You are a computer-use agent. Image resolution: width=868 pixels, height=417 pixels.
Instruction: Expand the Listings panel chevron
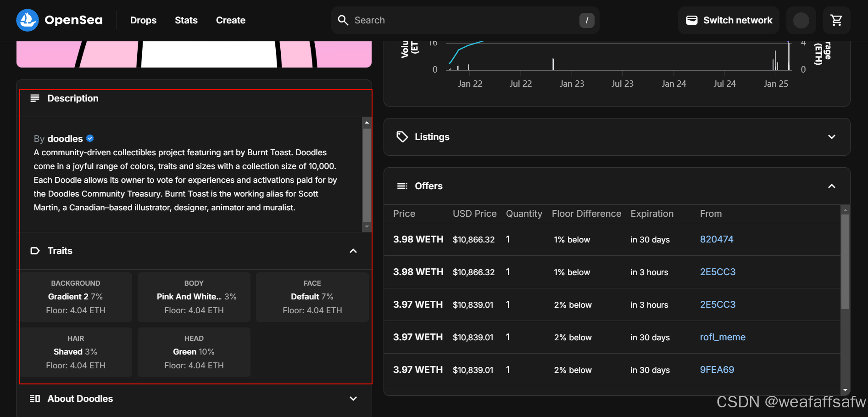coord(832,137)
